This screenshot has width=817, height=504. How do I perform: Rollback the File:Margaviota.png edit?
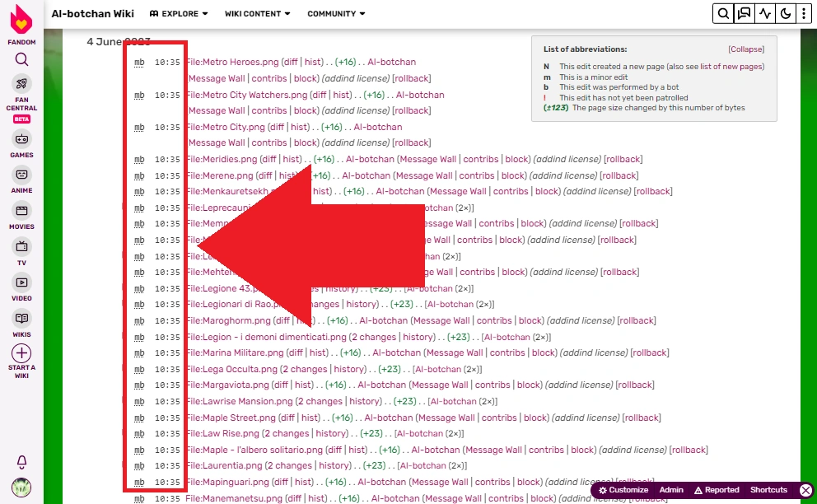pyautogui.click(x=635, y=385)
